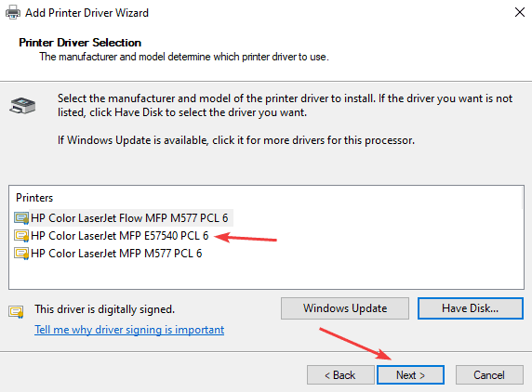Click the certificate icon beside E57540 PCL 6

(21, 235)
